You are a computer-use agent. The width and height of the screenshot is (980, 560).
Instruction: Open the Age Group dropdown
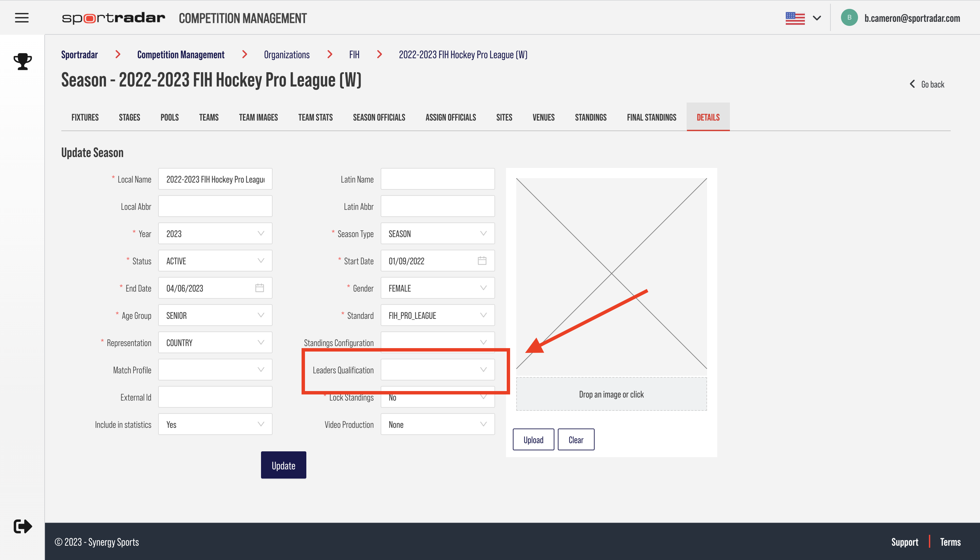click(x=215, y=315)
